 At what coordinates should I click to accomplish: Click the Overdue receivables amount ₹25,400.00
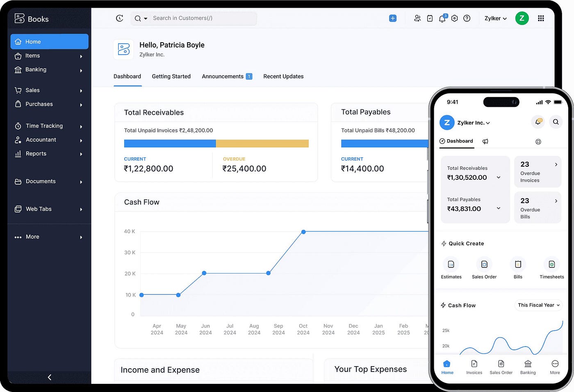click(244, 169)
